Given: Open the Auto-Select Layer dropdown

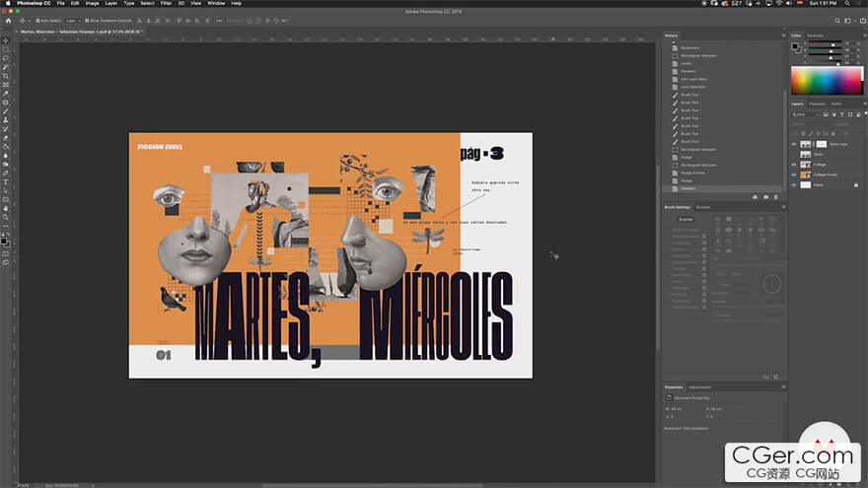Looking at the screenshot, I should coord(73,21).
